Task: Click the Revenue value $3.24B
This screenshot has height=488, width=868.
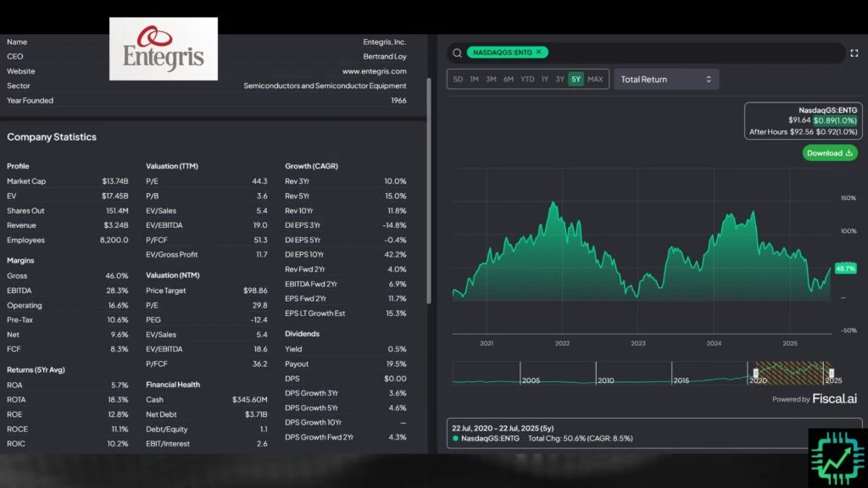Action: click(x=115, y=225)
